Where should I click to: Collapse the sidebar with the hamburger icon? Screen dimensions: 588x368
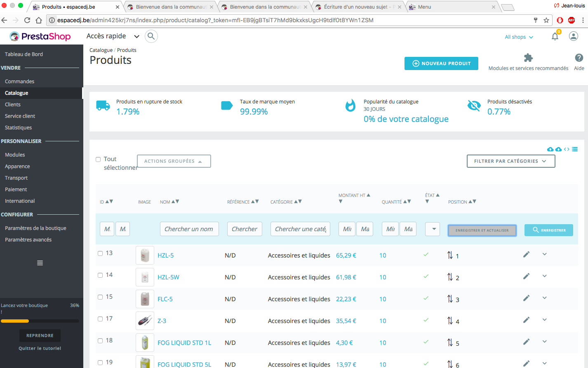40,263
